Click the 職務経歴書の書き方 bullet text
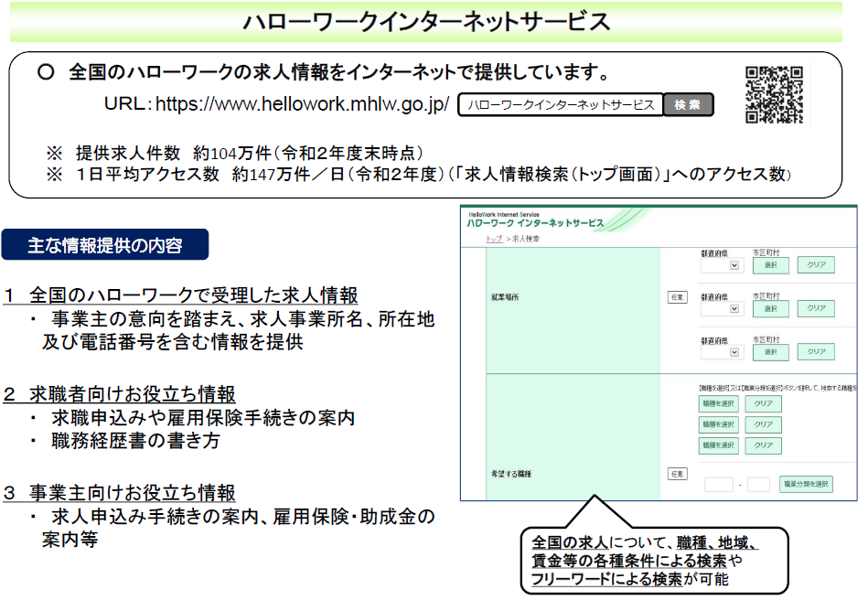 coord(135,441)
